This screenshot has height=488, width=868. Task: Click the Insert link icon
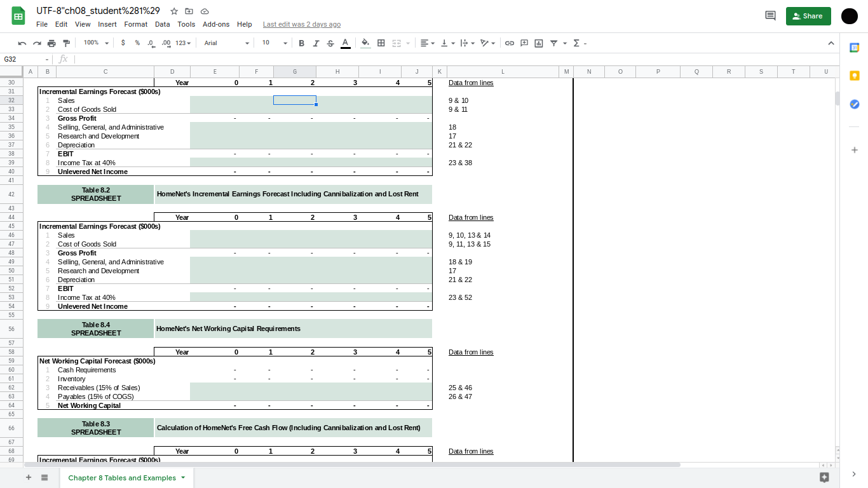point(508,43)
